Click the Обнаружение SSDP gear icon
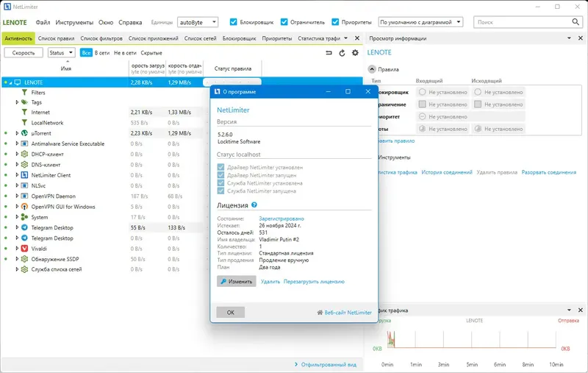Image resolution: width=588 pixels, height=373 pixels. pos(24,259)
